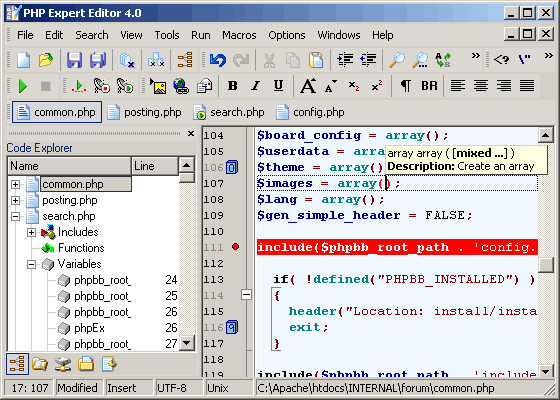Click the Line column header
Screen dimensions: 560x400
click(155, 166)
